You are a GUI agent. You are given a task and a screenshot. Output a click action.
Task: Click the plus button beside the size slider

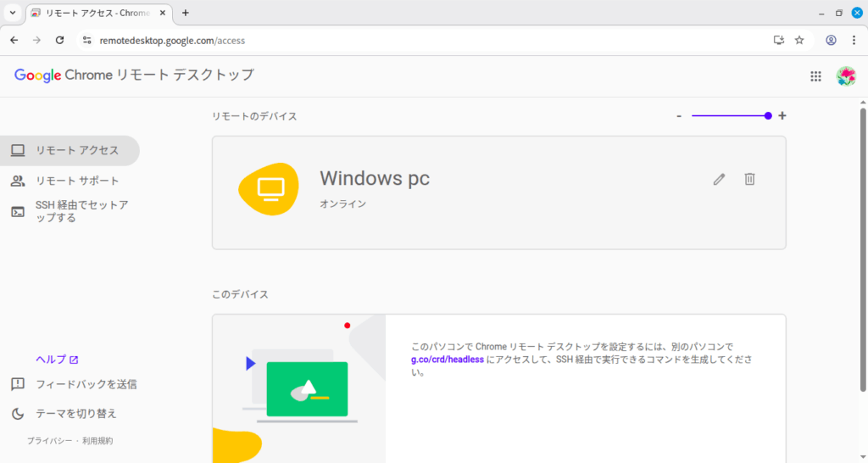click(x=782, y=116)
